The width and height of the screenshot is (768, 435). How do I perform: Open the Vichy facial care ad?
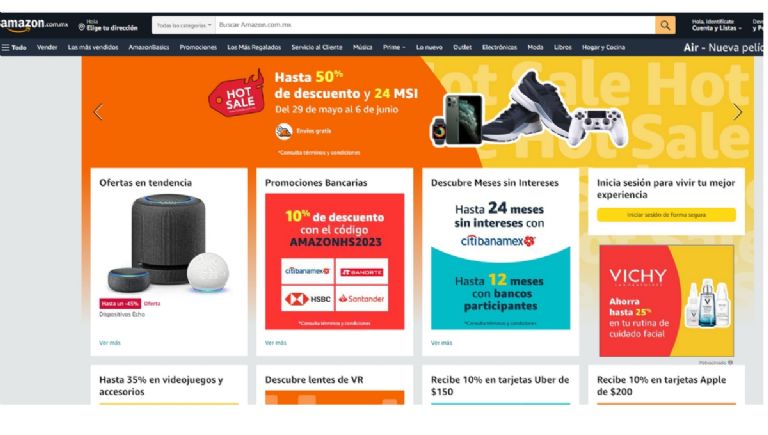(666, 301)
